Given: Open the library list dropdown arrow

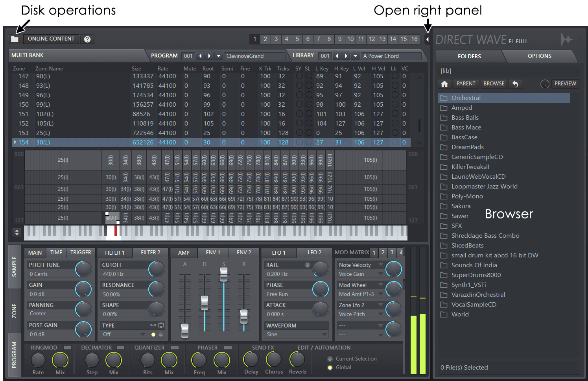Looking at the screenshot, I should click(355, 56).
